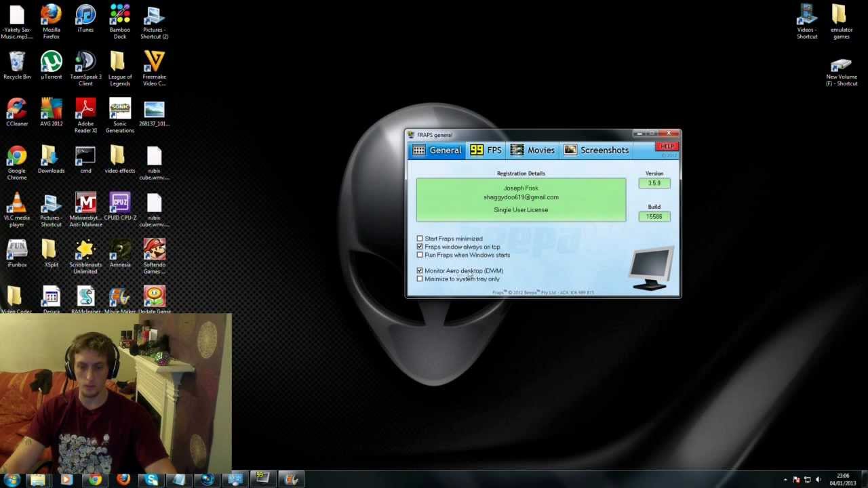The image size is (868, 488).
Task: Open the Movies tab in Fraps
Action: pyautogui.click(x=532, y=150)
